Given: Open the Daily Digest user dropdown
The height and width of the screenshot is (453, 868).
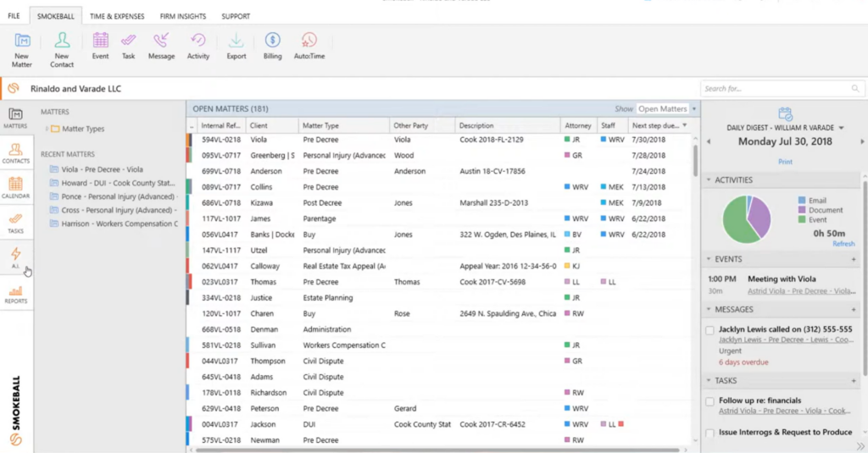Looking at the screenshot, I should pyautogui.click(x=842, y=128).
